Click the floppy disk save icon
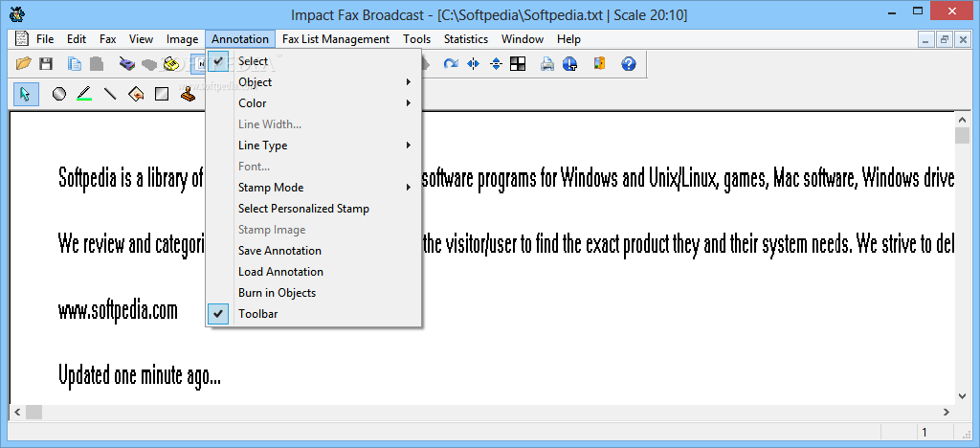Viewport: 980px width, 448px height. (46, 63)
